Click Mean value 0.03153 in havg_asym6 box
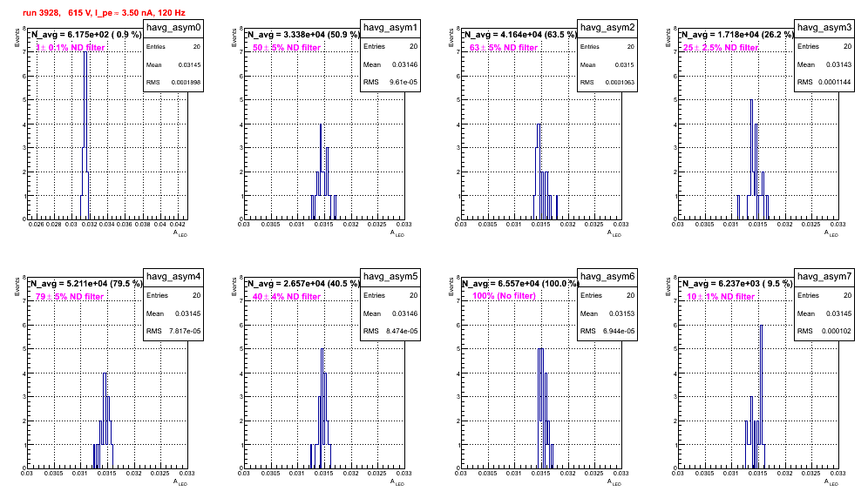This screenshot has width=868, height=498. [x=622, y=313]
